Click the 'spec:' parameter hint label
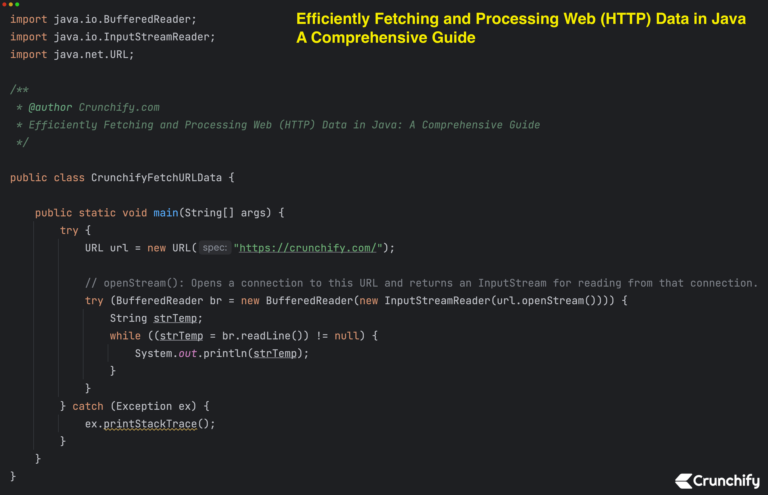768x495 pixels. [x=214, y=248]
